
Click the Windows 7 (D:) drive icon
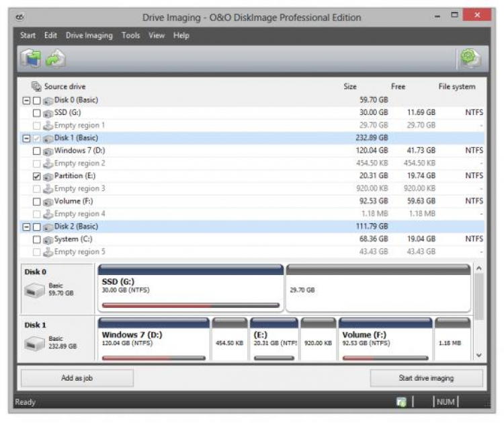48,151
